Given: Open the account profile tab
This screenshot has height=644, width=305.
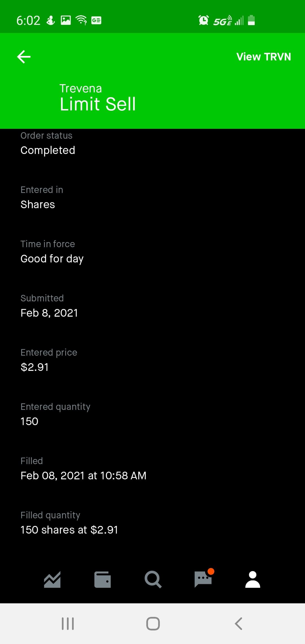Looking at the screenshot, I should point(253,580).
